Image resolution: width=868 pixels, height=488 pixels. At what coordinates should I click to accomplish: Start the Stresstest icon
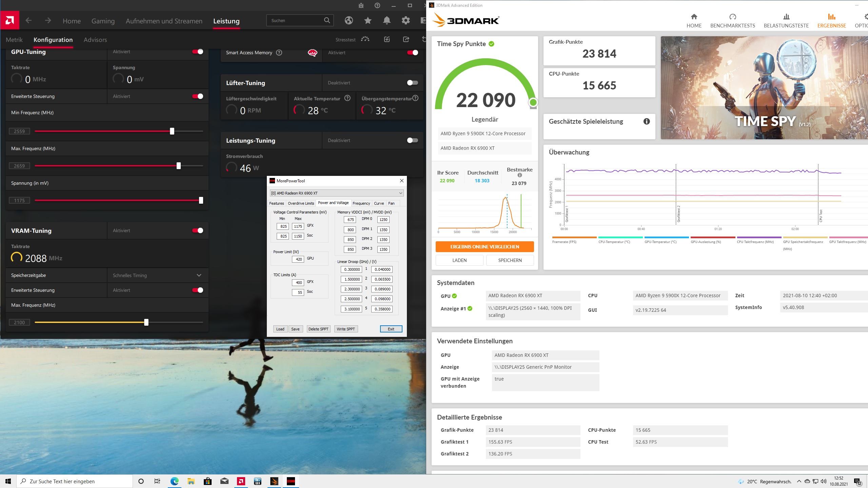365,39
